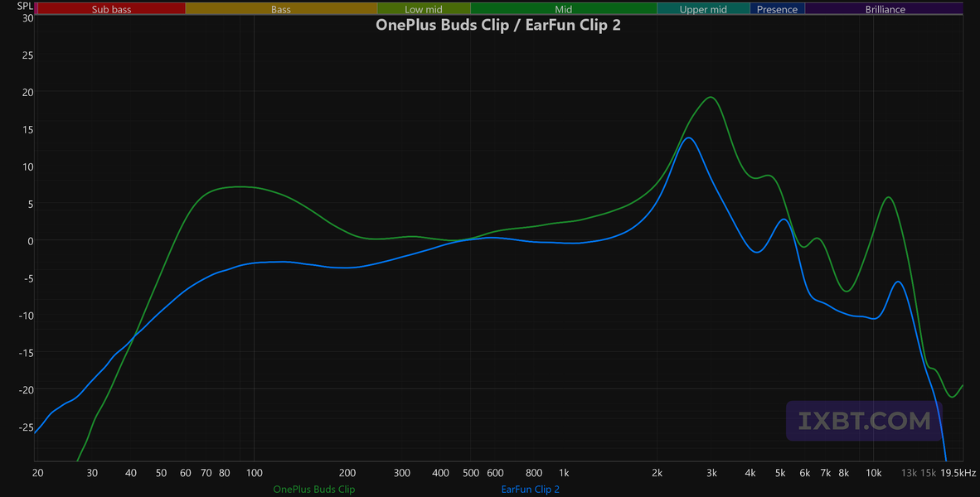Image resolution: width=980 pixels, height=497 pixels.
Task: Click the Brilliance band label
Action: point(885,9)
